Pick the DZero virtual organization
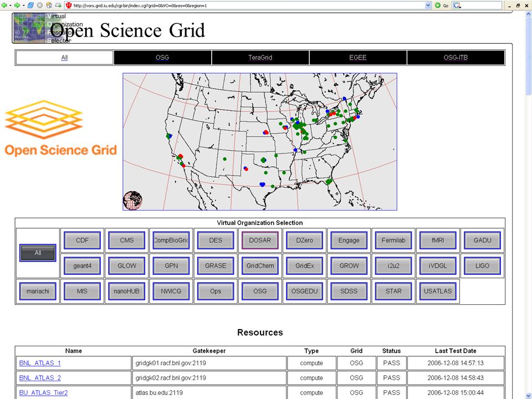The image size is (532, 399). (304, 240)
